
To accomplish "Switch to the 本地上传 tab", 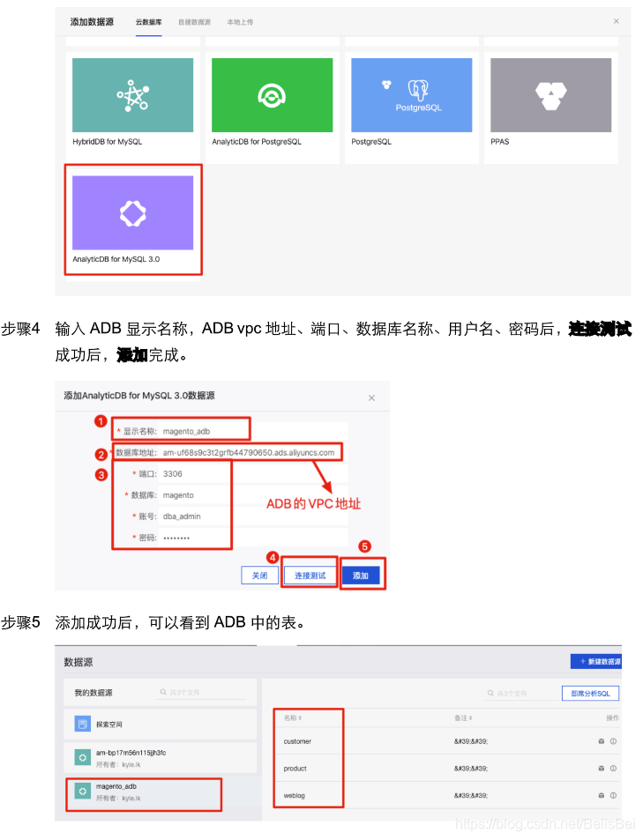I will click(240, 22).
